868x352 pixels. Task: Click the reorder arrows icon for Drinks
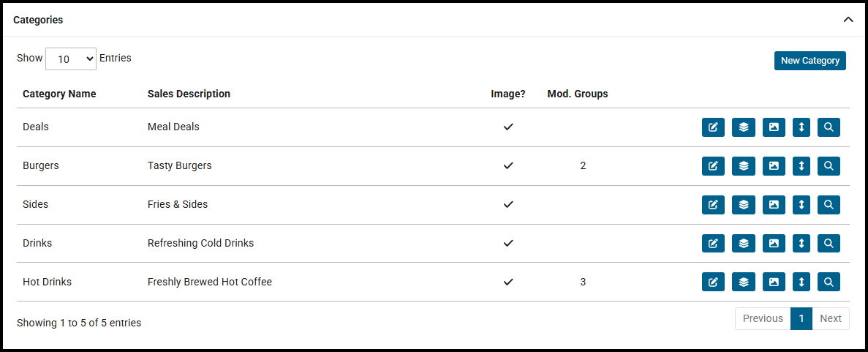pos(801,244)
